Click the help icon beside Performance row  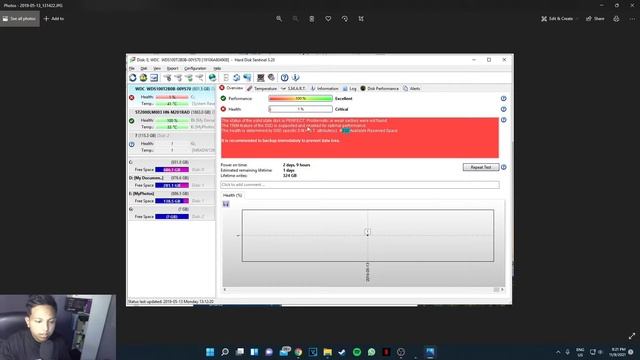(x=504, y=99)
